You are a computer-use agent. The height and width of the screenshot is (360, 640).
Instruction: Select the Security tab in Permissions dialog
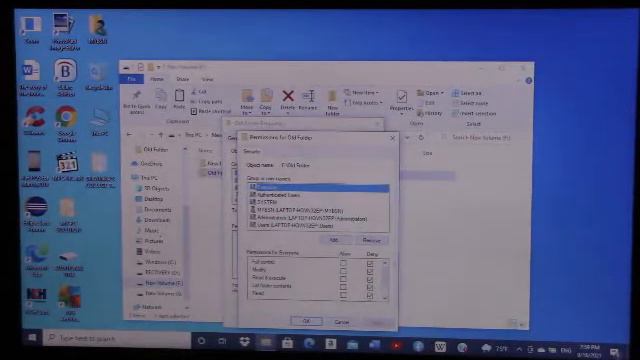(x=252, y=151)
